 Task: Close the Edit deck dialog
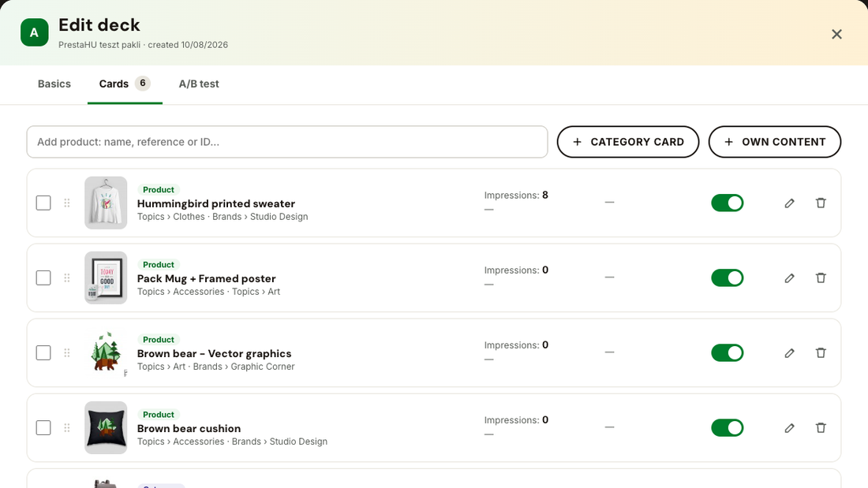tap(836, 35)
